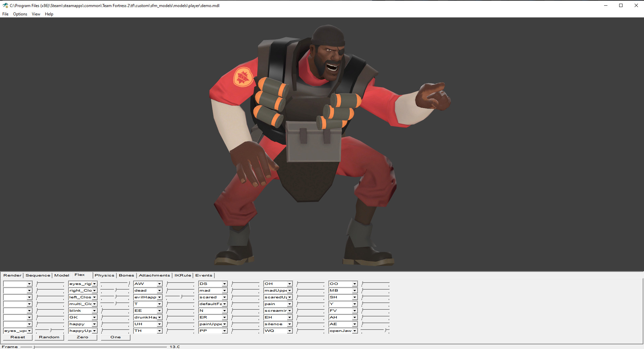The image size is (644, 349).
Task: Click the application icon in the title bar
Action: [x=5, y=5]
